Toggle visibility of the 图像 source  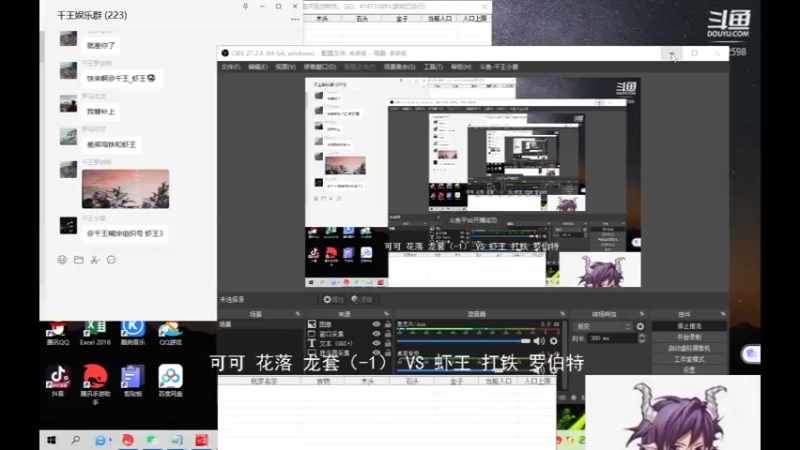pos(376,324)
